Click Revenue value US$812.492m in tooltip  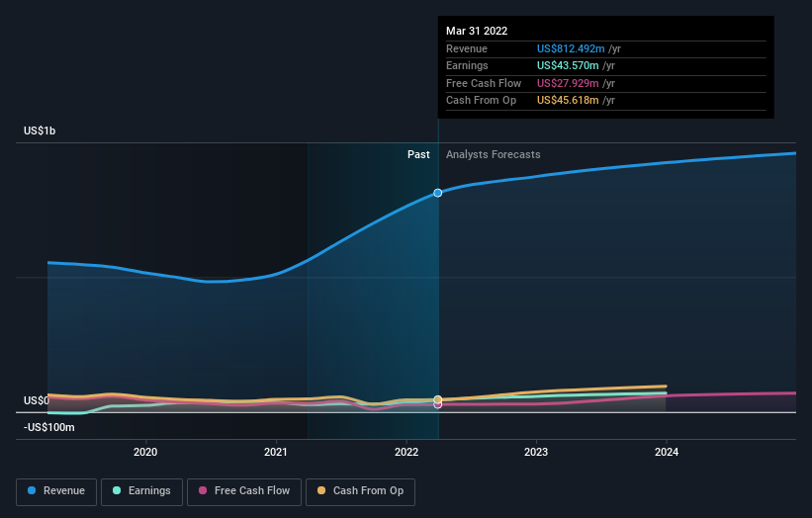click(x=570, y=48)
